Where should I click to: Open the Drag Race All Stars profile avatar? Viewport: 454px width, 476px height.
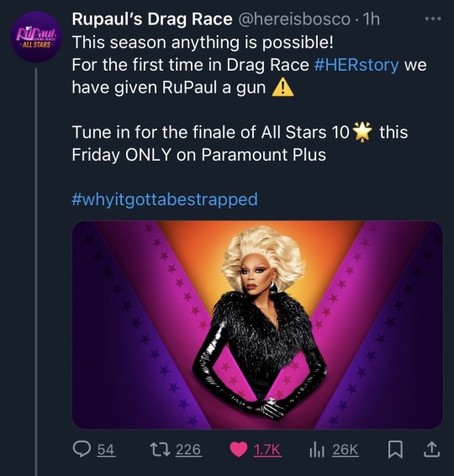click(x=36, y=37)
